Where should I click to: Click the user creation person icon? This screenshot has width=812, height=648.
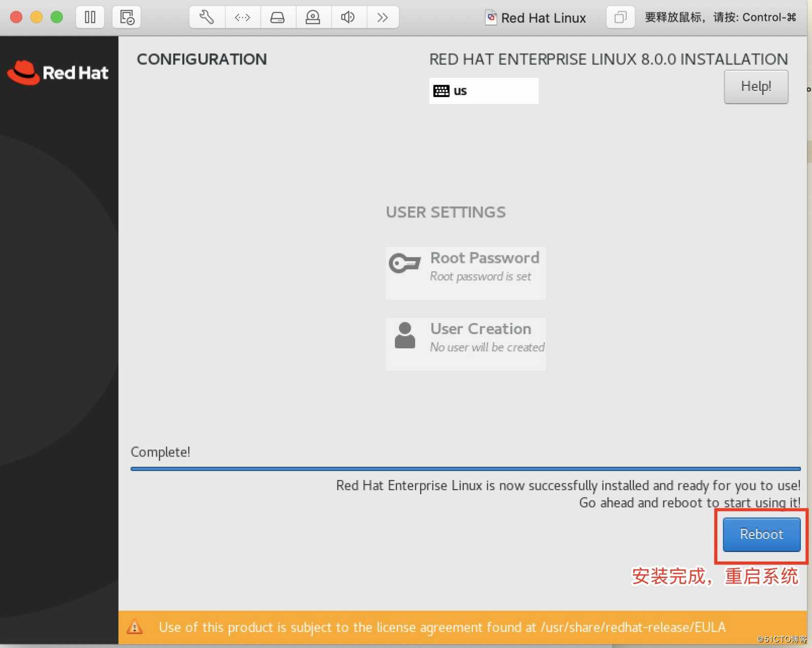coord(404,335)
